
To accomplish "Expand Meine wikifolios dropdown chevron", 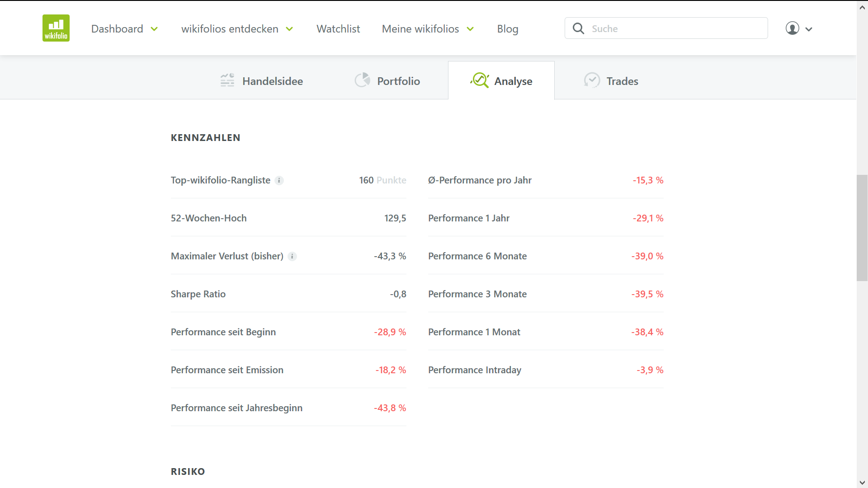I will [x=470, y=29].
